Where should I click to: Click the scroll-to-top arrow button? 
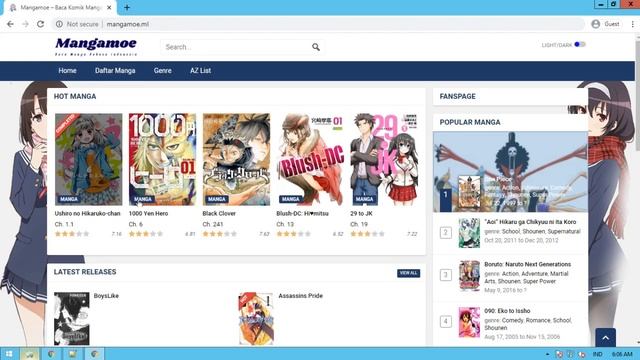coord(605,338)
